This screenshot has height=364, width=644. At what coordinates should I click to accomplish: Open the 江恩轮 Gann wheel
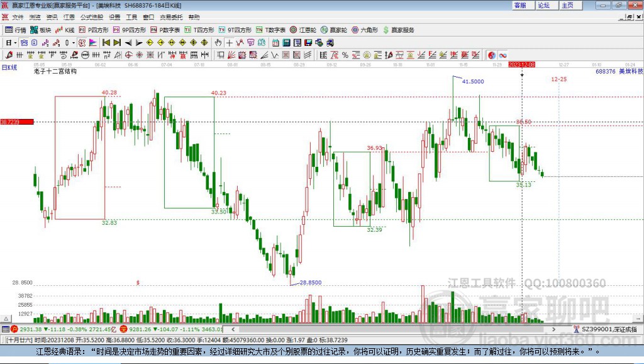pyautogui.click(x=303, y=30)
